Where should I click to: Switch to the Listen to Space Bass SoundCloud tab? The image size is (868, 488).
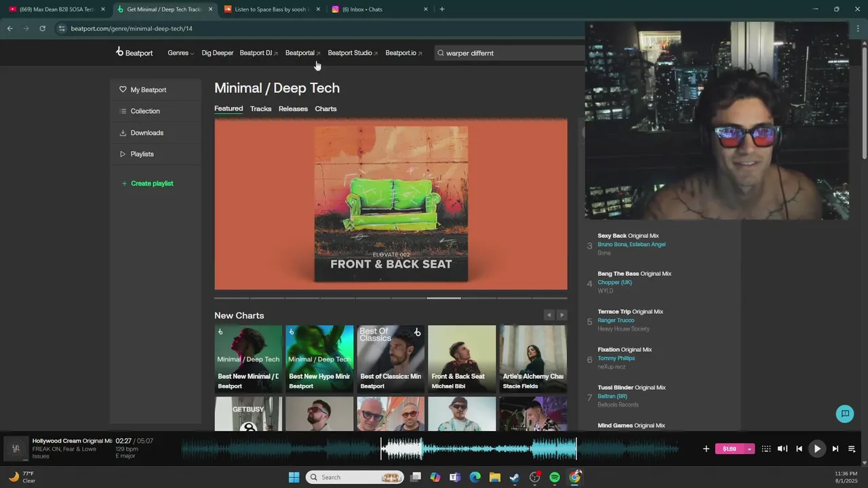tap(271, 9)
